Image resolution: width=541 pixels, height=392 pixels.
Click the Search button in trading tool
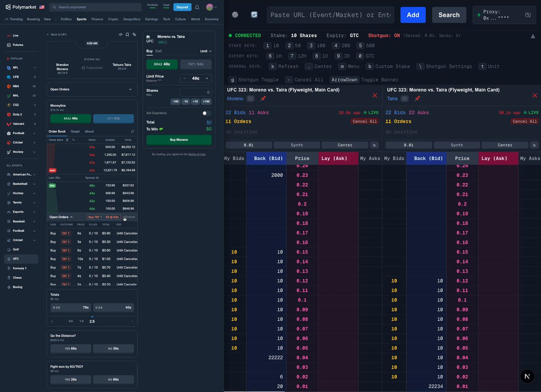(x=449, y=15)
